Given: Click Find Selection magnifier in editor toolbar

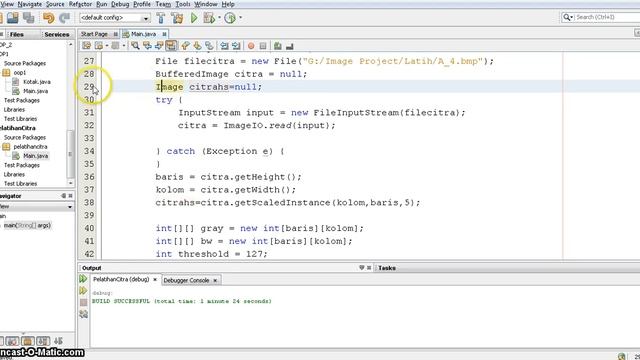Looking at the screenshot, I should click(x=135, y=46).
